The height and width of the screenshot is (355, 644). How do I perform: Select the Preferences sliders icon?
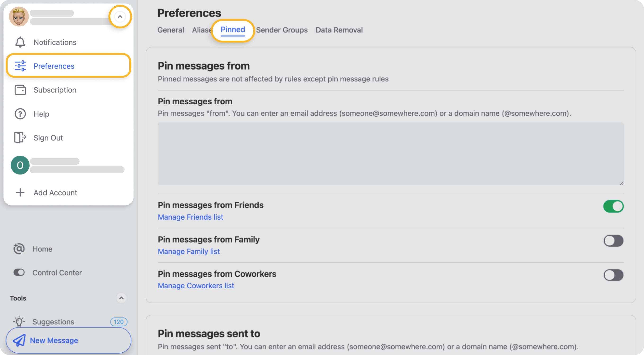click(20, 66)
